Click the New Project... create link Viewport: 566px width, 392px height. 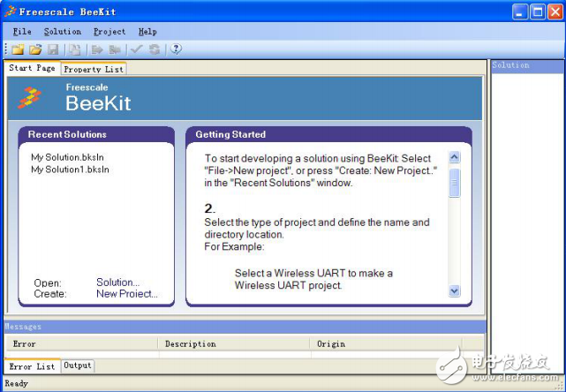[126, 294]
